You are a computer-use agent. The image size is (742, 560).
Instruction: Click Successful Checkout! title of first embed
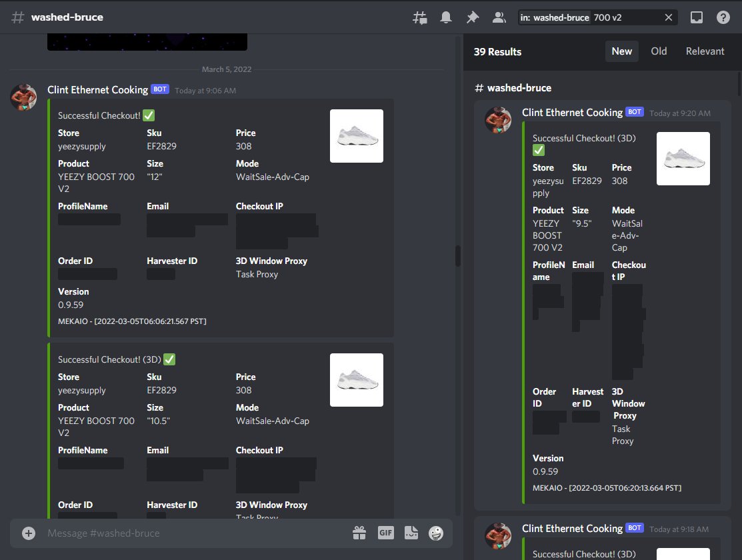99,115
